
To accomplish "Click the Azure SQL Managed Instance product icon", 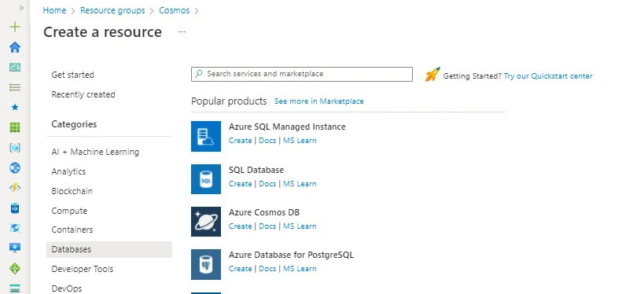I will coord(206,136).
